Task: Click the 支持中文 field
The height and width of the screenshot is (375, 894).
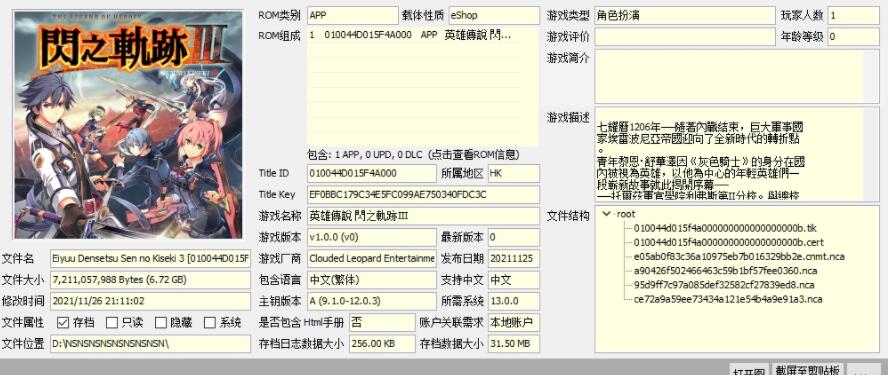Action: tap(514, 280)
